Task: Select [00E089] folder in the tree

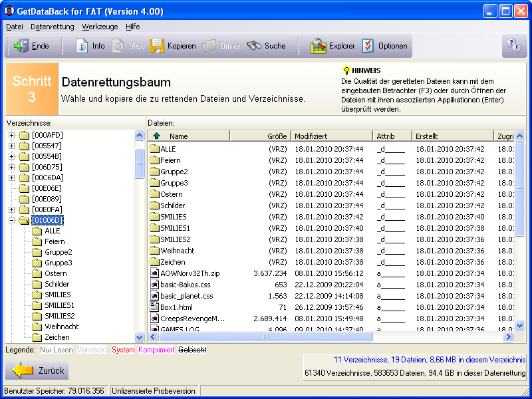Action: click(x=47, y=199)
